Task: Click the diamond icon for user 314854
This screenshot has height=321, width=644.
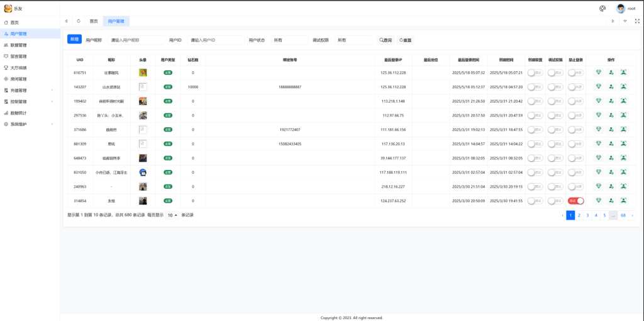Action: 599,201
